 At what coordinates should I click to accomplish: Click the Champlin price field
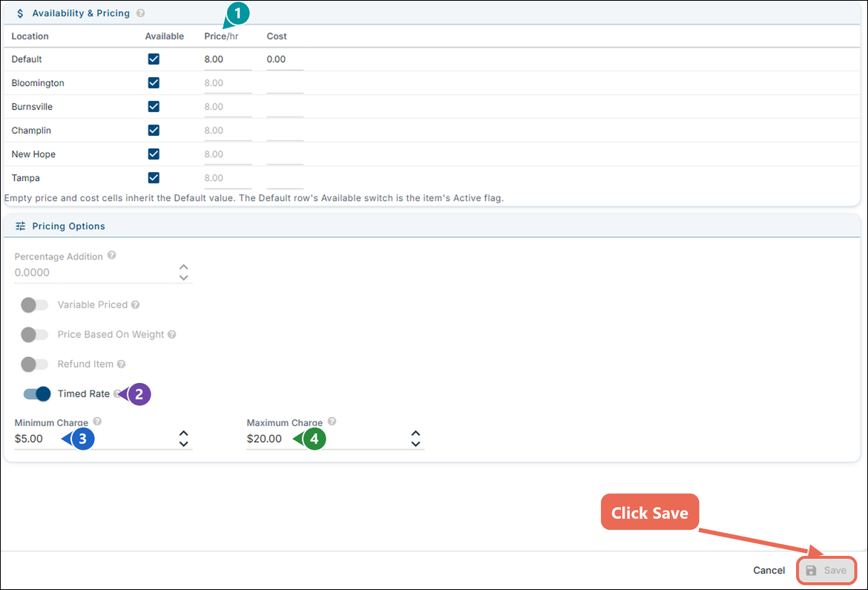pos(228,131)
